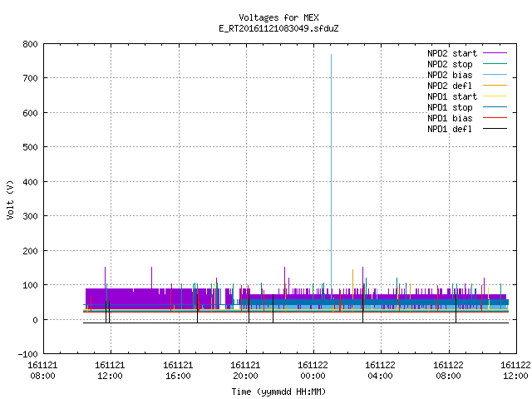532x399 pixels.
Task: Click the 800 y-axis tick label
Action: pyautogui.click(x=30, y=44)
